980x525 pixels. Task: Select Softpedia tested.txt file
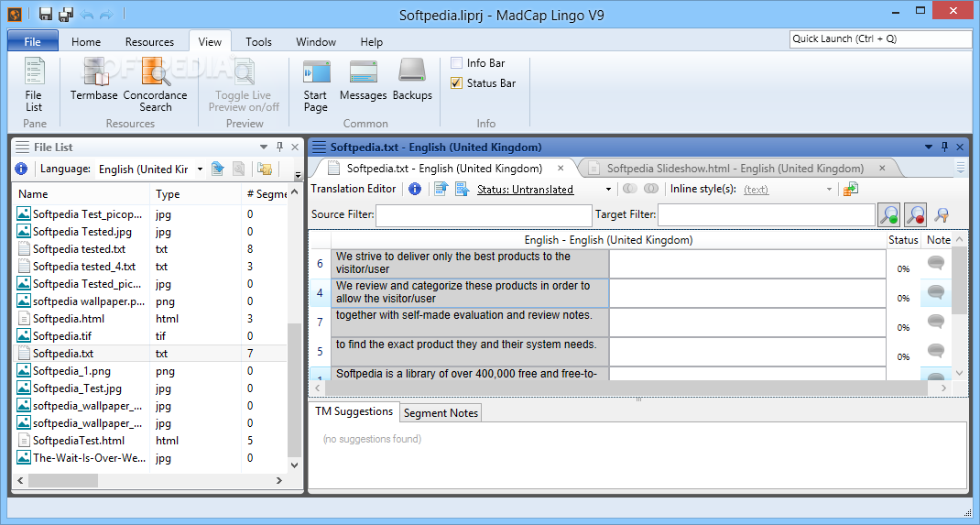coord(149,248)
